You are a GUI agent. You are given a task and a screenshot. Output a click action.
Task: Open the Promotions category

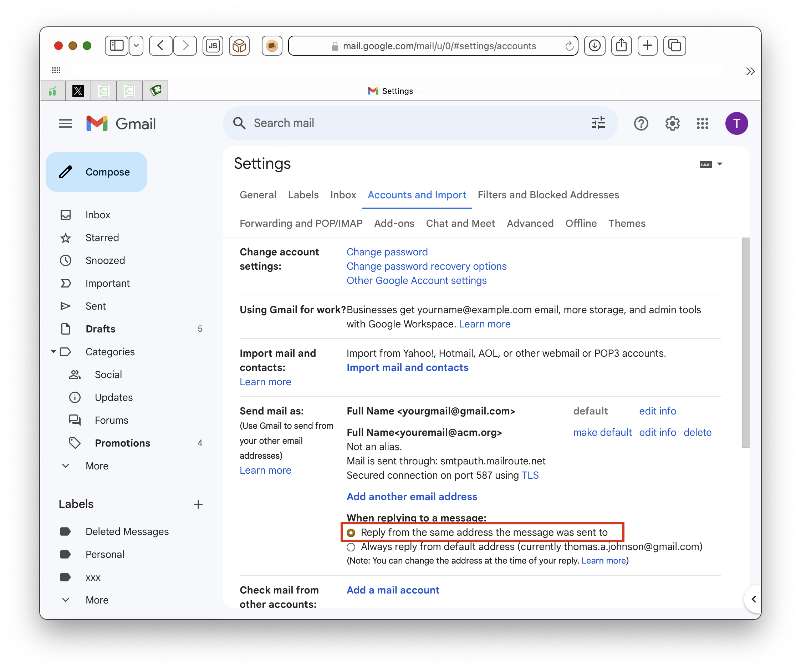pos(122,443)
